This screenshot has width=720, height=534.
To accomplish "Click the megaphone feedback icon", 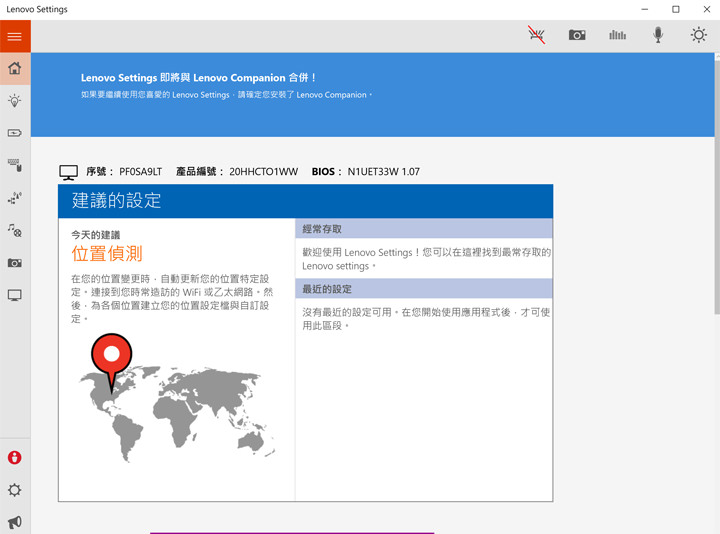I will point(15,522).
